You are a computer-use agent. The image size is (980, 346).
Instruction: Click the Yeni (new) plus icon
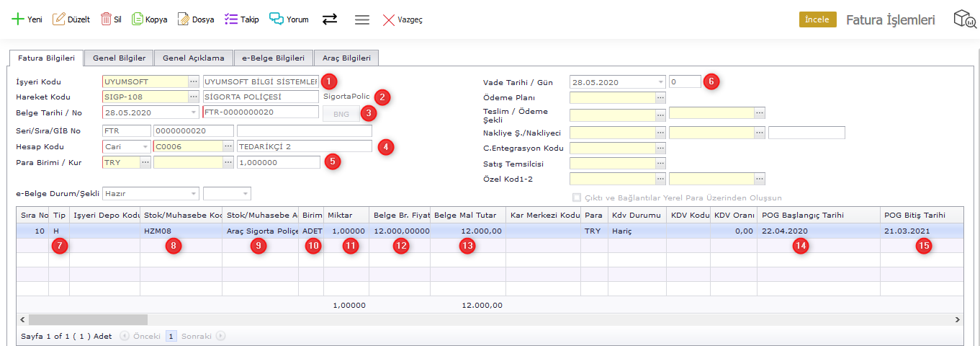pos(17,19)
